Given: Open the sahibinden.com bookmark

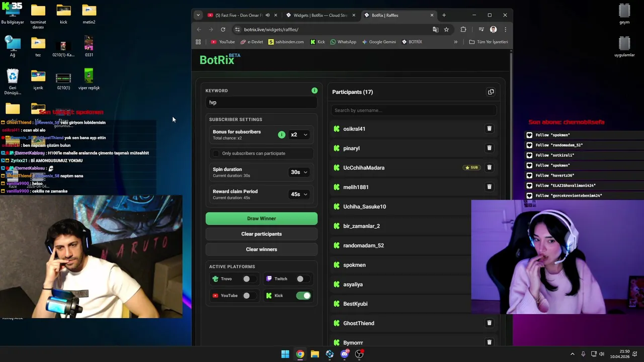Looking at the screenshot, I should 286,42.
